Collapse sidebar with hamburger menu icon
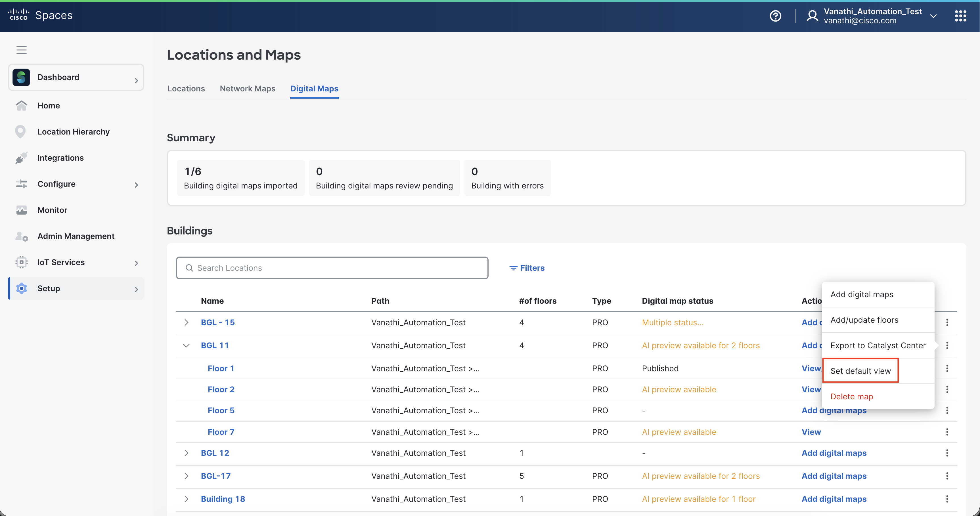The width and height of the screenshot is (980, 516). [x=21, y=50]
